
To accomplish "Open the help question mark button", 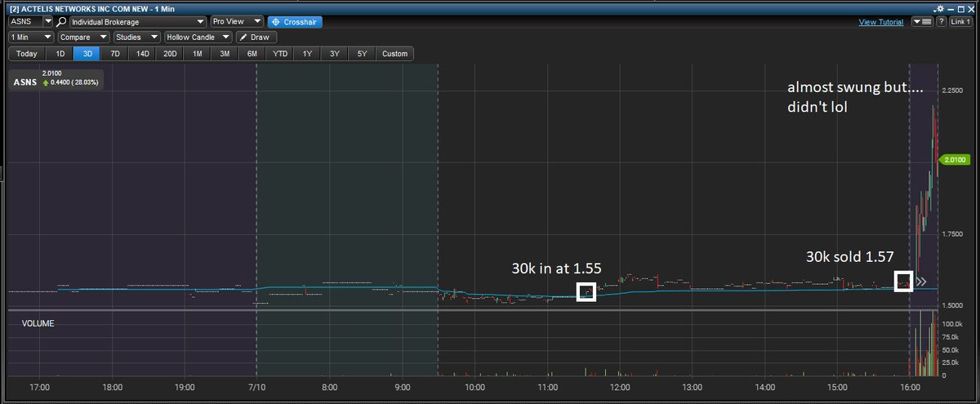I will pos(940,22).
